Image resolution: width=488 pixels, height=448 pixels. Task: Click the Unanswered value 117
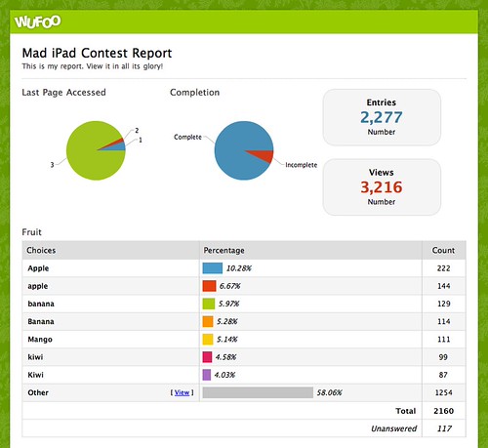[x=444, y=428]
